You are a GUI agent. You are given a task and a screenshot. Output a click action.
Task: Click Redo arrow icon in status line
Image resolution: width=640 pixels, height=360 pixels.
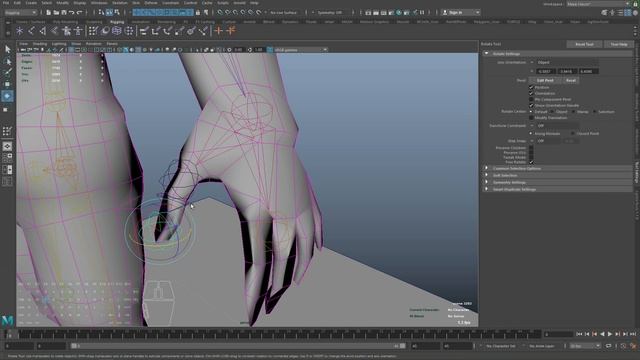coord(80,13)
